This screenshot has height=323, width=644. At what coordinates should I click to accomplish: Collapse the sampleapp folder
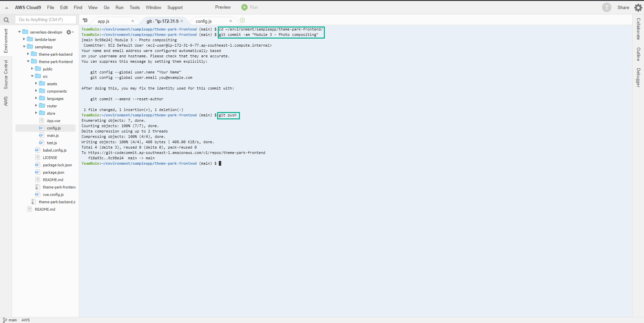tap(24, 47)
